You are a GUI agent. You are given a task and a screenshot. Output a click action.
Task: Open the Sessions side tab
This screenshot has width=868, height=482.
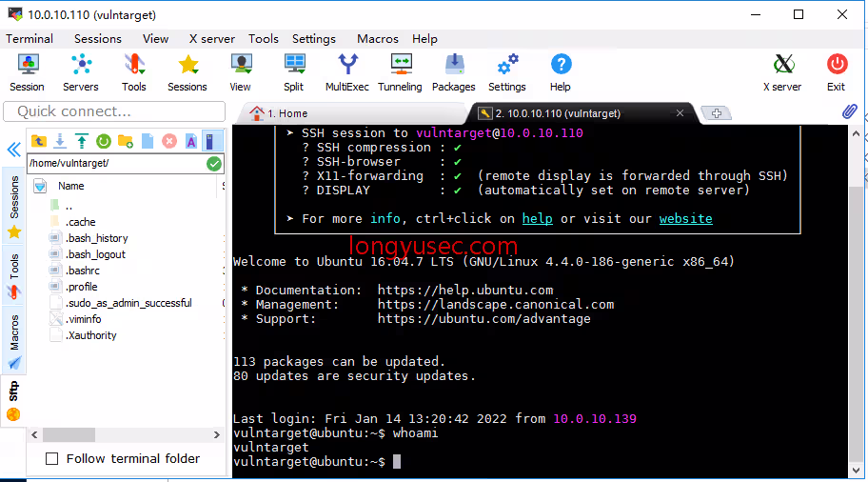click(14, 208)
